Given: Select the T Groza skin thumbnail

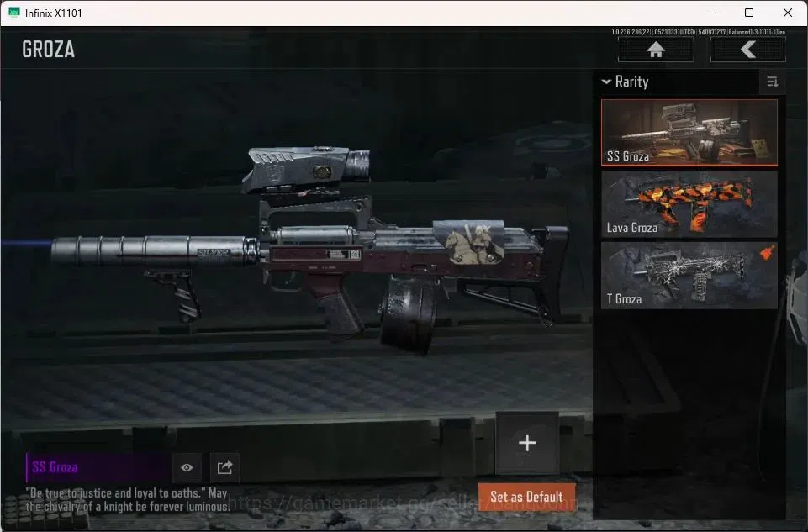Looking at the screenshot, I should tap(689, 276).
